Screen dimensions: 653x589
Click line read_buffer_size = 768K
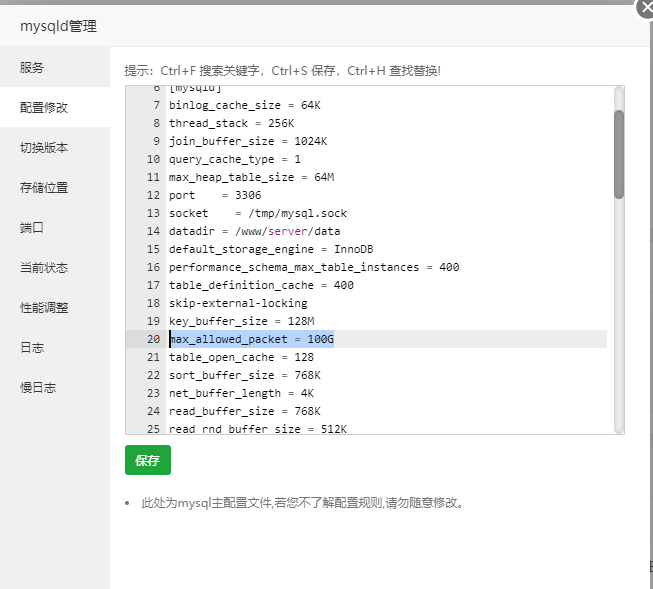click(x=245, y=411)
